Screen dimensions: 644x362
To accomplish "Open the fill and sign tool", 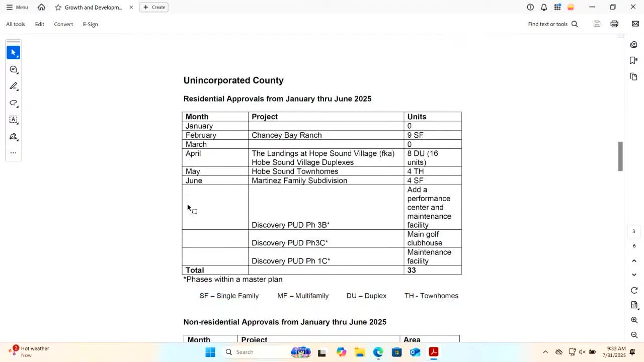I will [x=14, y=137].
